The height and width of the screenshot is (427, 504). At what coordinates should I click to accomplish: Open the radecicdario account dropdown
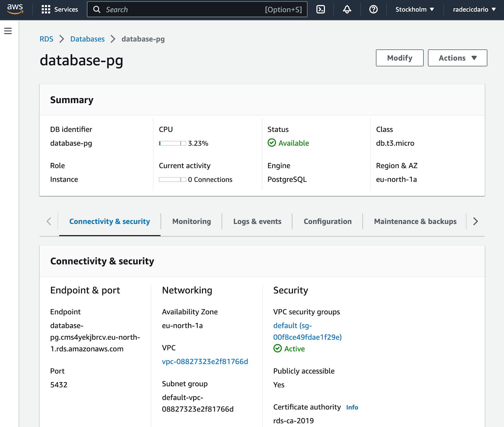[x=474, y=9]
